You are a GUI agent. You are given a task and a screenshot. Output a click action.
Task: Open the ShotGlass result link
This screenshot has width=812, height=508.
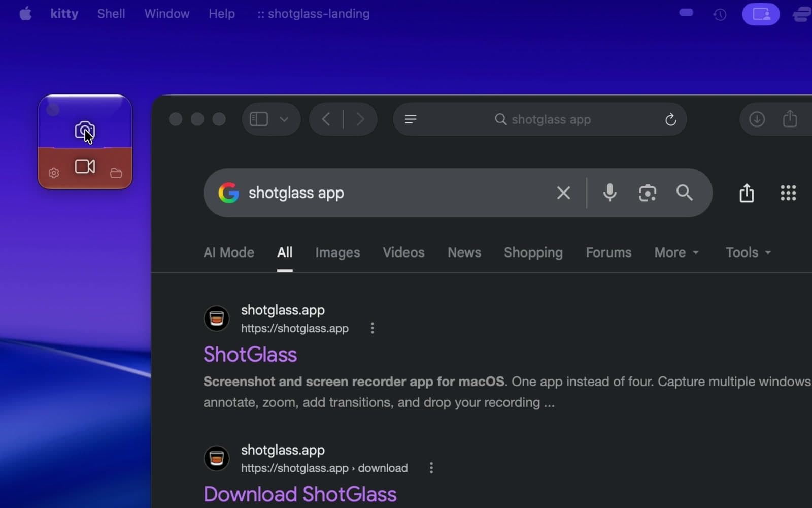[x=250, y=355]
